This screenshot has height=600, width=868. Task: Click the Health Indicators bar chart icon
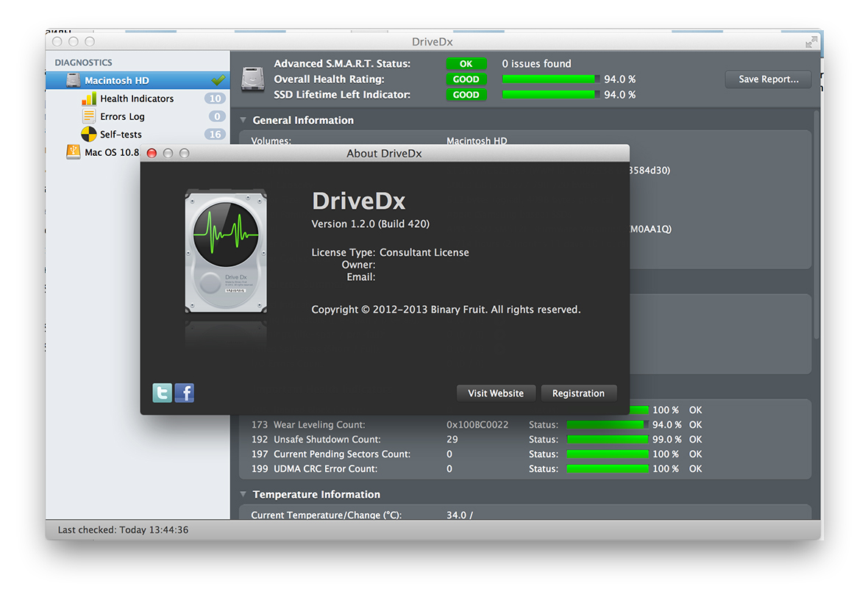click(x=89, y=99)
